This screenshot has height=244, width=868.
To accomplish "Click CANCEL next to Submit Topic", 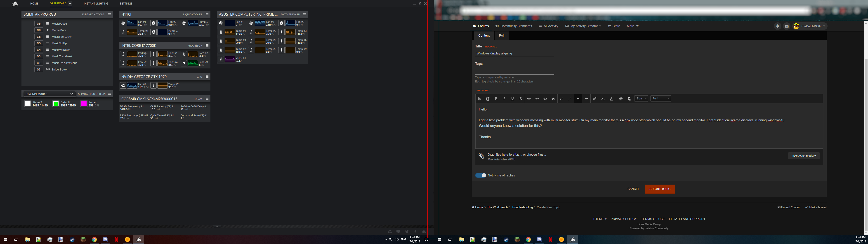I will point(633,189).
